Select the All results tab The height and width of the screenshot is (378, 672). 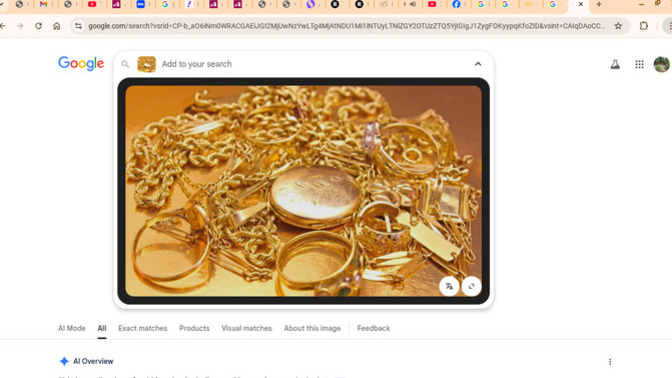[x=102, y=328]
